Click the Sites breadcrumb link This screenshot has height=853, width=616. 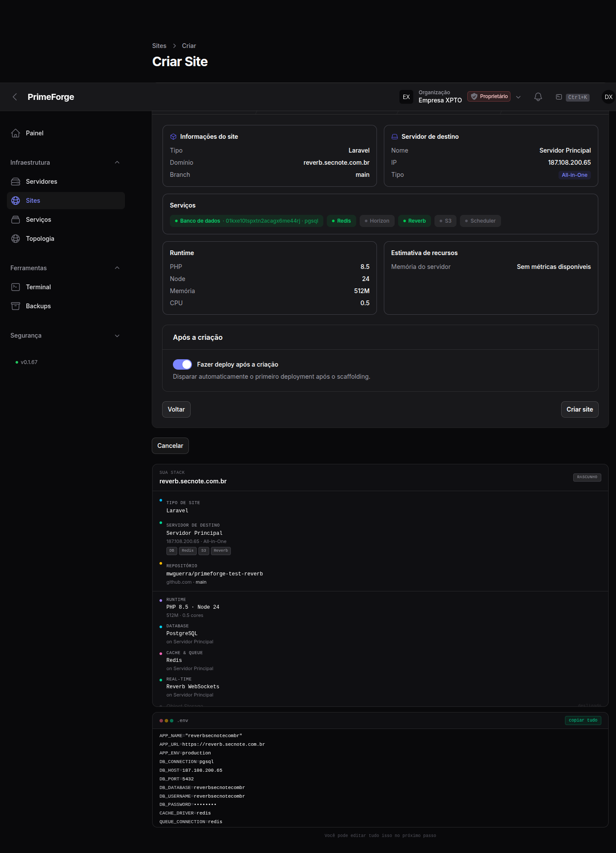pos(159,46)
